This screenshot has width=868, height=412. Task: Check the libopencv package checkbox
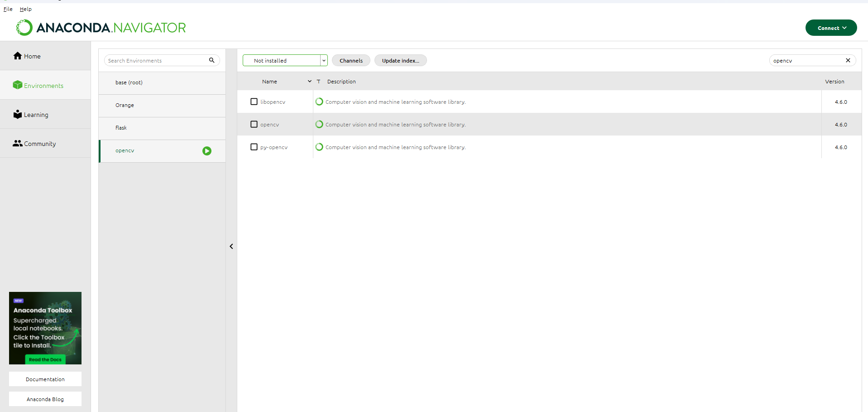254,102
